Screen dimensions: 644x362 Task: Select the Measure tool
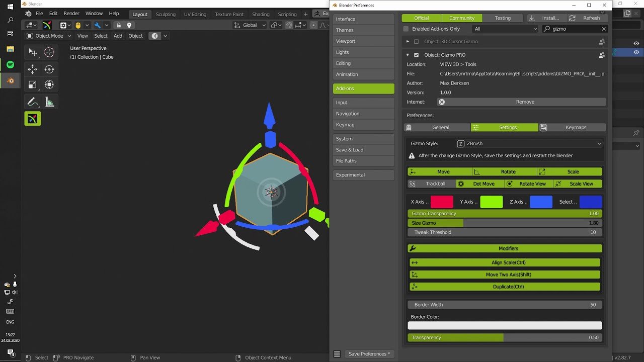click(49, 102)
